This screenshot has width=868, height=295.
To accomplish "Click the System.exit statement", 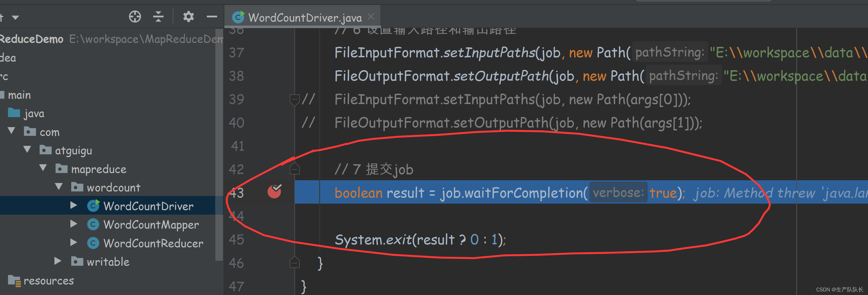I will [x=420, y=240].
